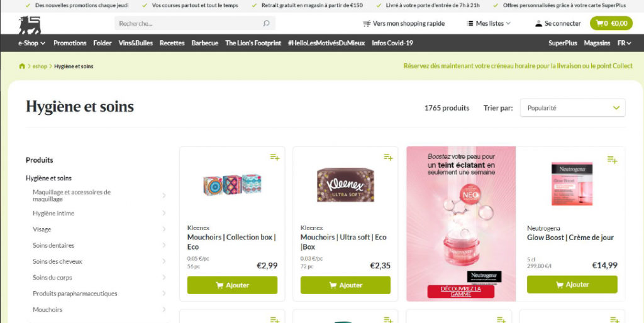Open the shopping cart showing €0,00
The height and width of the screenshot is (323, 644).
pyautogui.click(x=611, y=23)
